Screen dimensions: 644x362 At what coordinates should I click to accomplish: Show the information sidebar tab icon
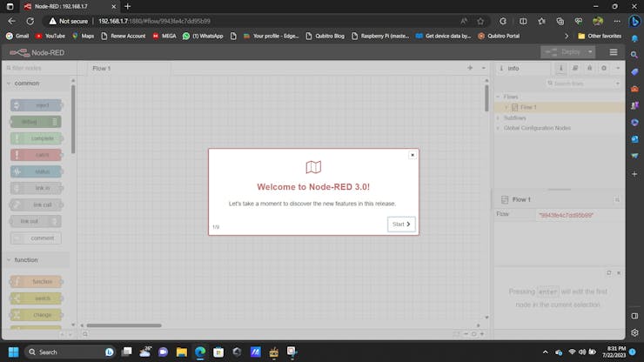point(561,68)
